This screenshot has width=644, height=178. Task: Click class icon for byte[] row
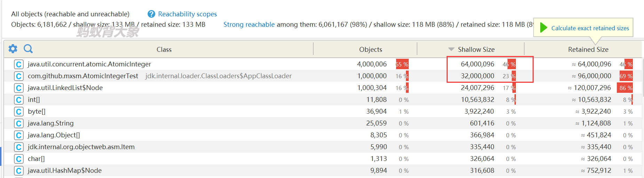[19, 112]
